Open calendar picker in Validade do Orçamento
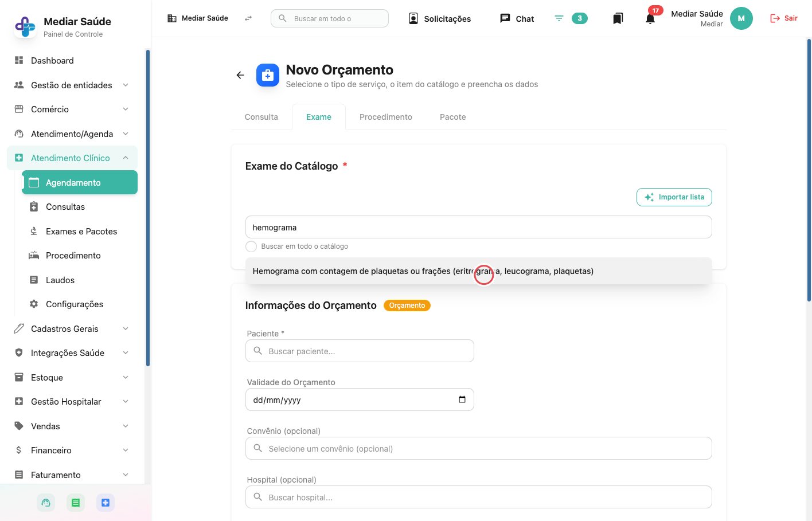The height and width of the screenshot is (521, 812). tap(462, 399)
